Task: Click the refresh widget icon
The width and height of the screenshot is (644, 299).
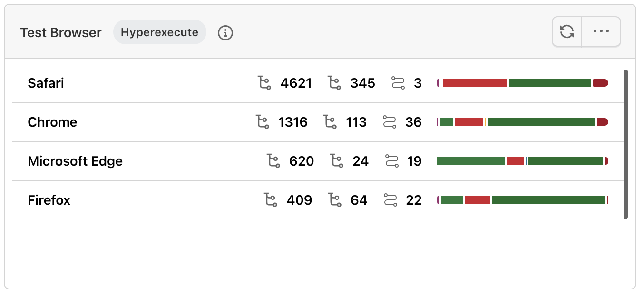Action: [567, 32]
